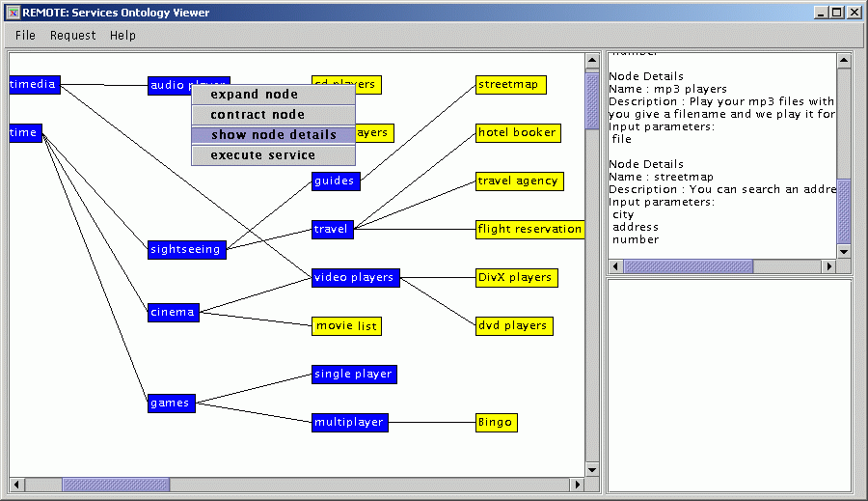Screen dimensions: 868x501
Task: Click the 'DivX players' service node
Action: 516,278
